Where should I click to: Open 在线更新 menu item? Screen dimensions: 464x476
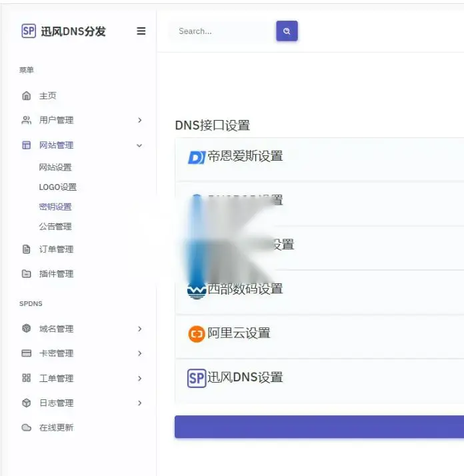56,427
